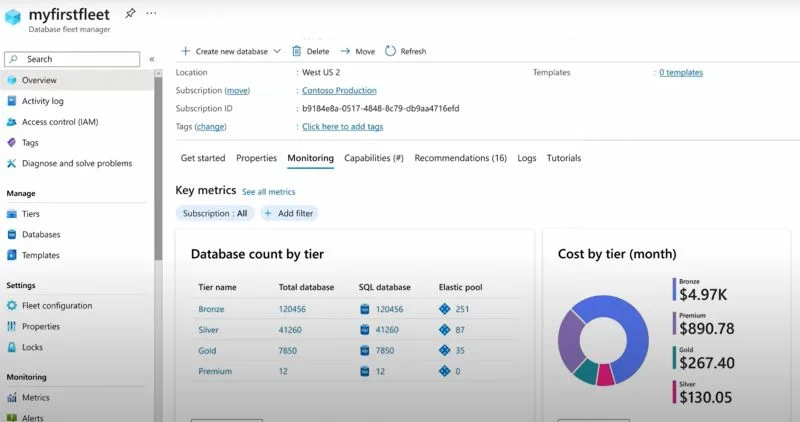Click the Add filter button
This screenshot has height=422, width=800.
click(x=289, y=213)
